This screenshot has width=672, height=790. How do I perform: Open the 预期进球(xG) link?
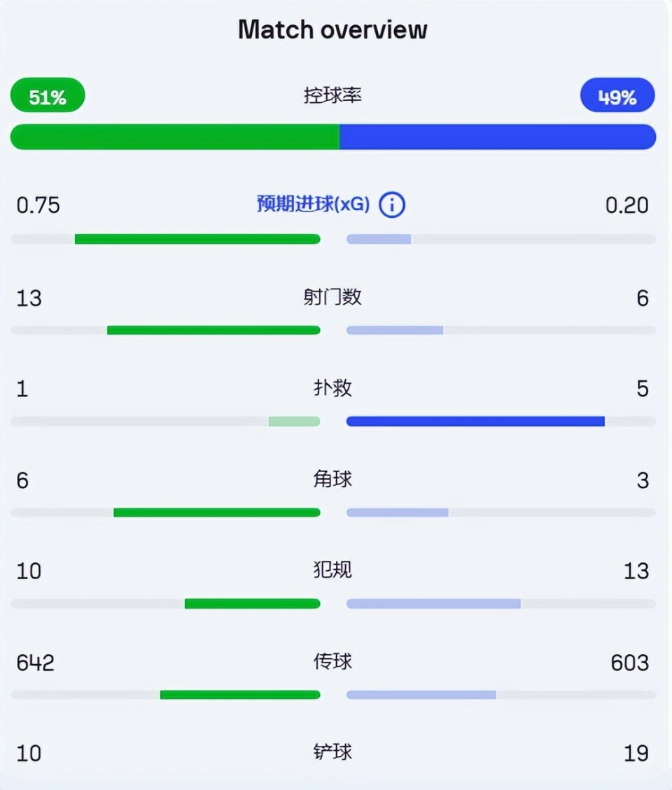(314, 204)
